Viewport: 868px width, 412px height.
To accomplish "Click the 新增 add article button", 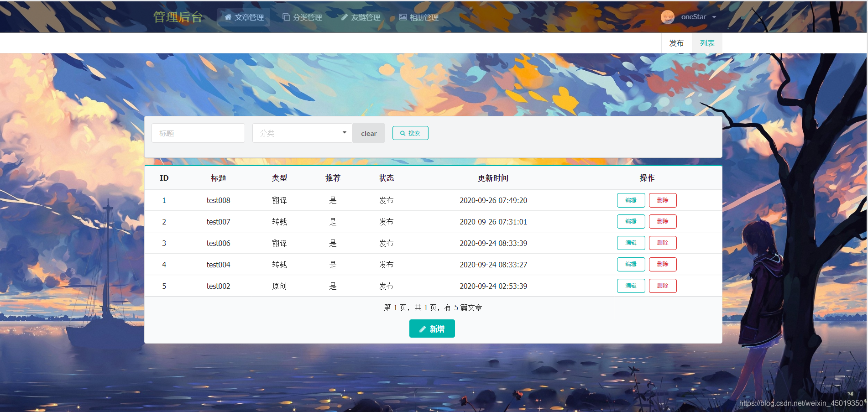I will [432, 329].
